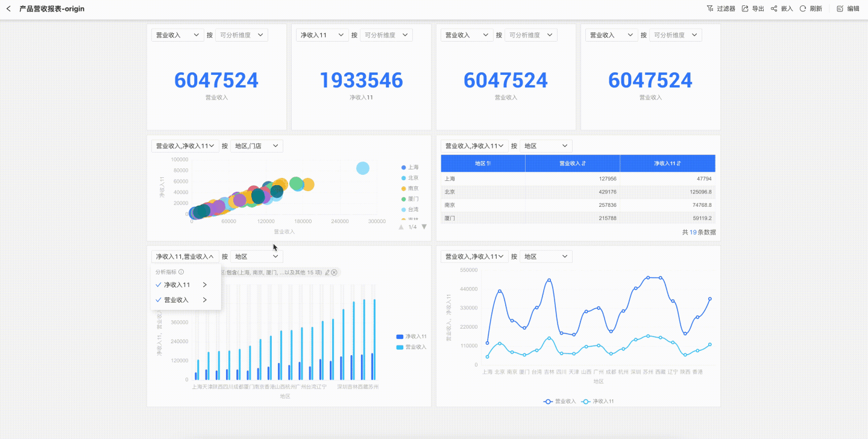
Task: Toggle the 营业收入 swatch in the bar chart legend
Action: [400, 347]
